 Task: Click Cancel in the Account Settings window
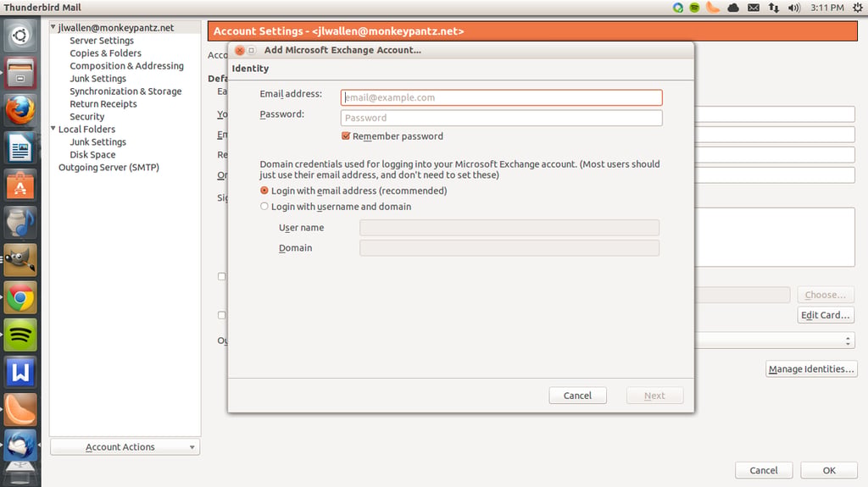coord(764,470)
